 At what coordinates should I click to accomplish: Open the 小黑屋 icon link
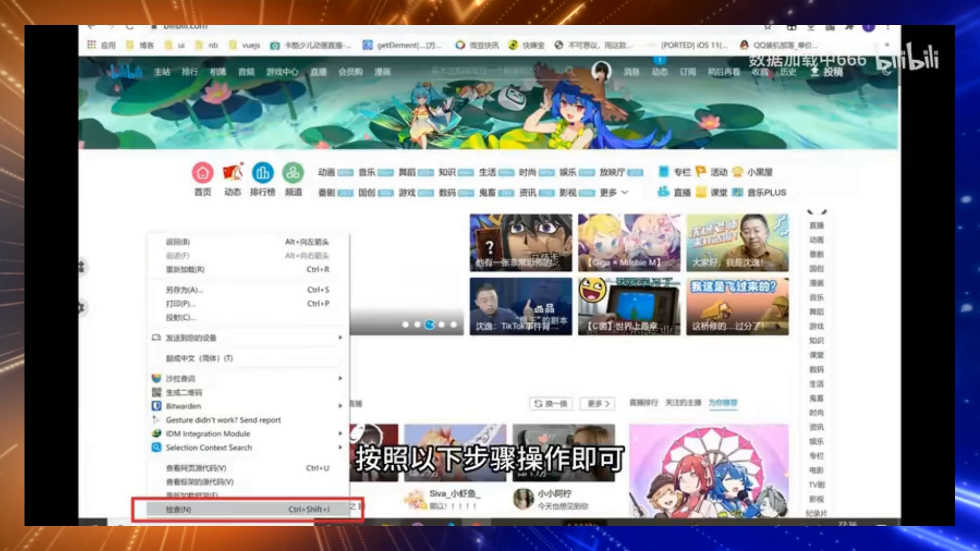(752, 172)
